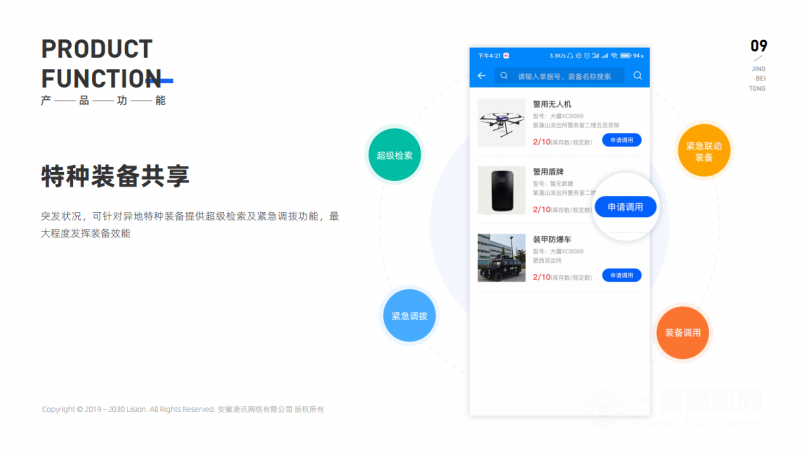Viewport: 804px width, 450px height.
Task: Click the battery icon in phone status bar
Action: pos(626,56)
